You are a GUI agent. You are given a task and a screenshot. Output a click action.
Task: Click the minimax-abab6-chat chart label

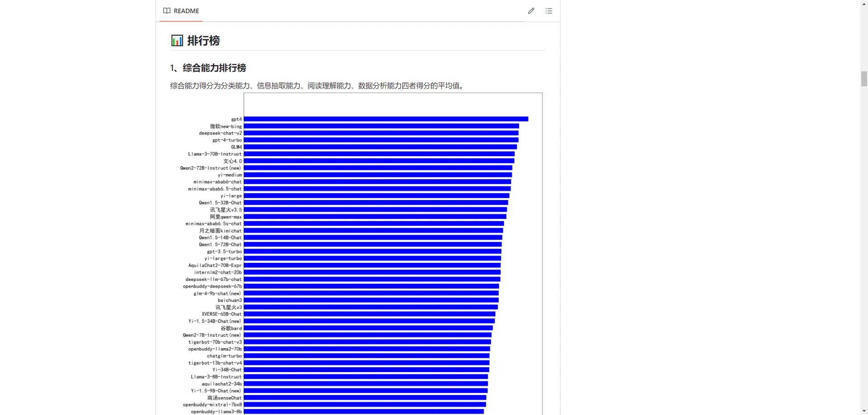pyautogui.click(x=217, y=182)
